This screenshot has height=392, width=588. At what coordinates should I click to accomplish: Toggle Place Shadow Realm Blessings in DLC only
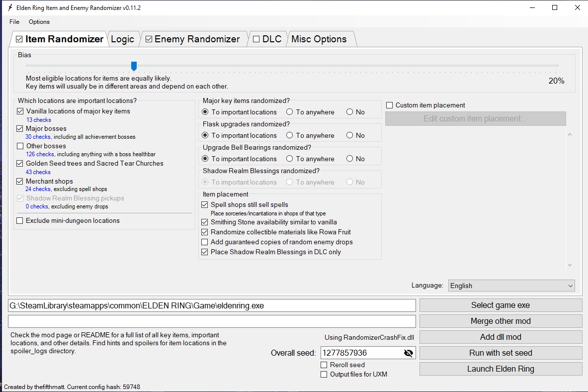(x=205, y=252)
